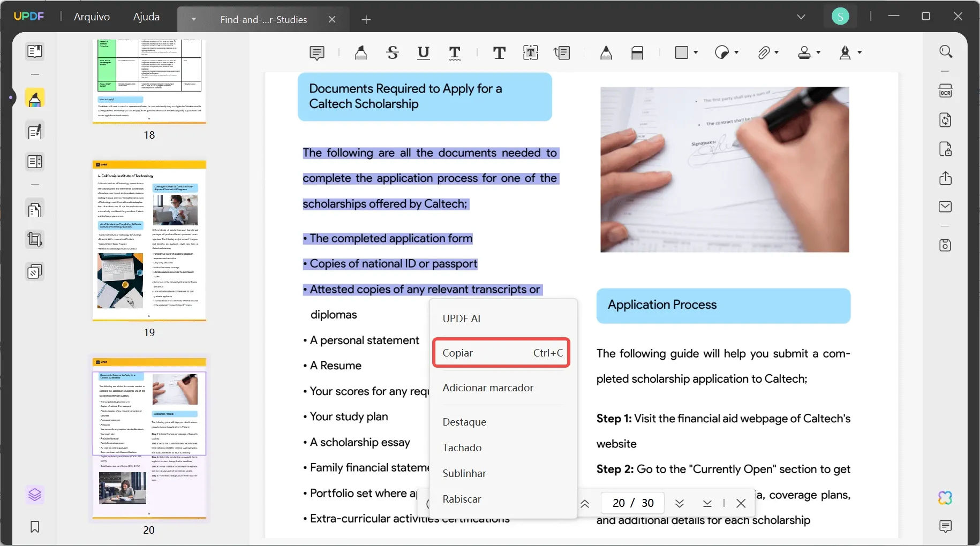Open page 18 thumbnail
This screenshot has width=980, height=546.
(149, 81)
